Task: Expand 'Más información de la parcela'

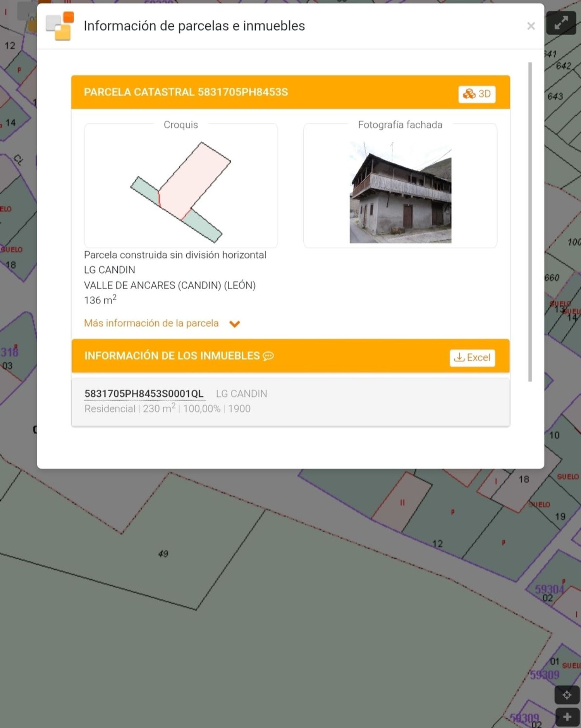Action: click(151, 323)
